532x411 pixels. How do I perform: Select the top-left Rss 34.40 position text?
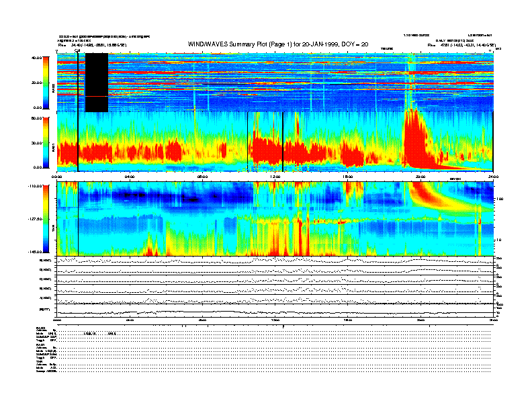[x=92, y=45]
